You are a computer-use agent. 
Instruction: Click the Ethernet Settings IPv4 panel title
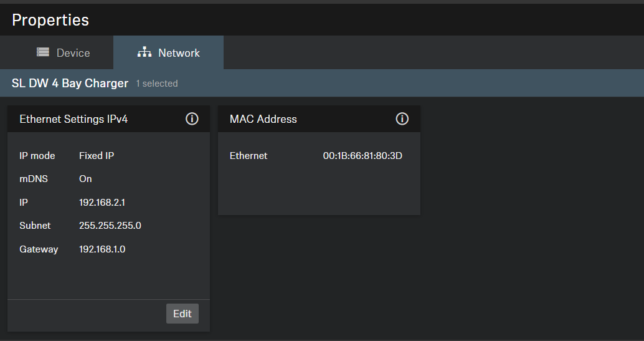[73, 119]
